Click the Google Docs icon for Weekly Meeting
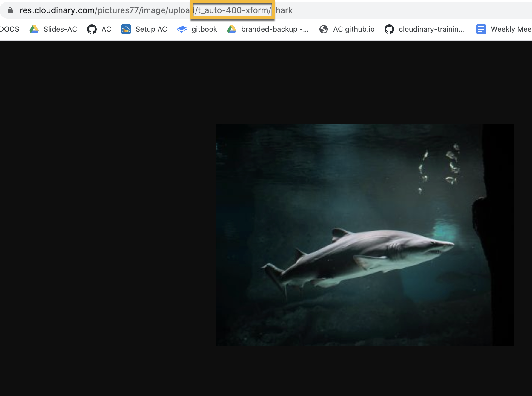 (481, 29)
